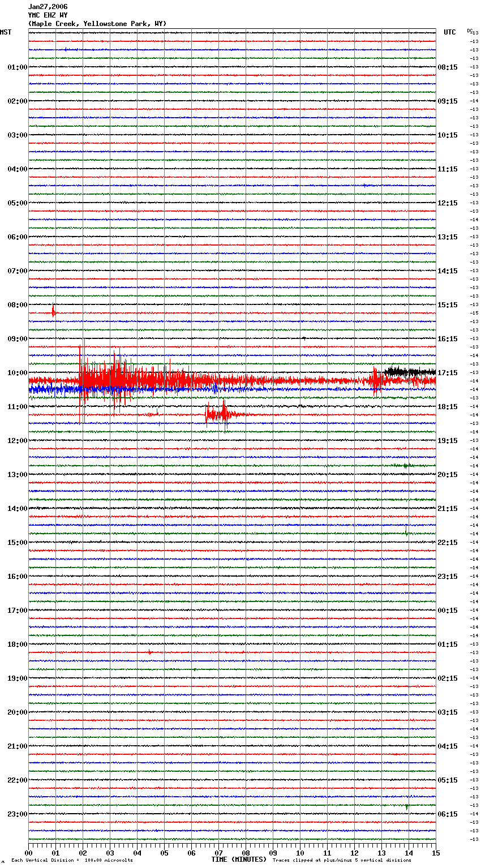Click 'Each Vertical Division = 100.00 microvolts' note

click(72, 860)
